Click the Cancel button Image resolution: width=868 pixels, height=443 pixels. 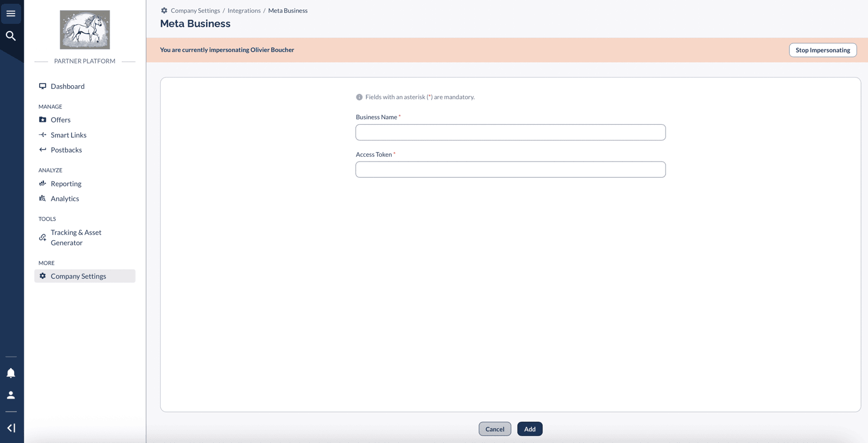495,429
